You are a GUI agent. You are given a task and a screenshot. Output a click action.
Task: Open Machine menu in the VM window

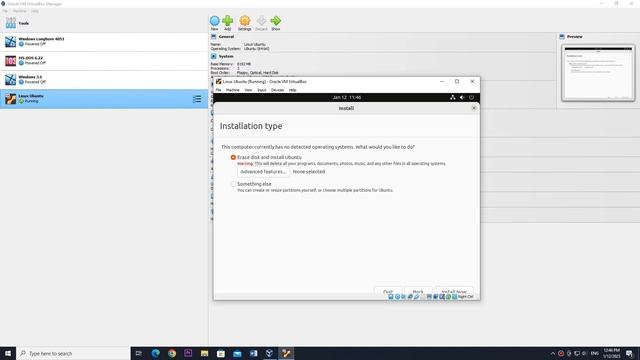[x=233, y=90]
